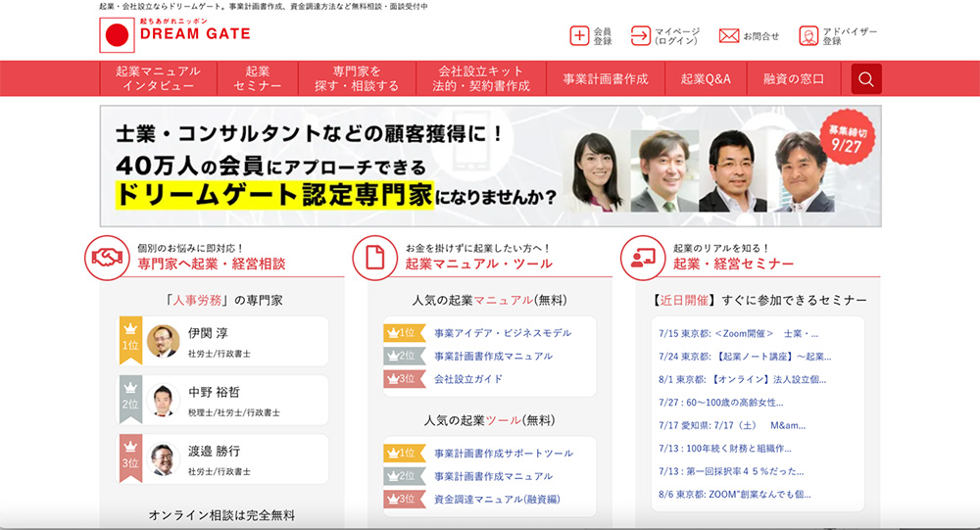Image resolution: width=980 pixels, height=530 pixels.
Task: Open the 8/1 東京都 オンライン 法人設立 seminar
Action: click(743, 379)
